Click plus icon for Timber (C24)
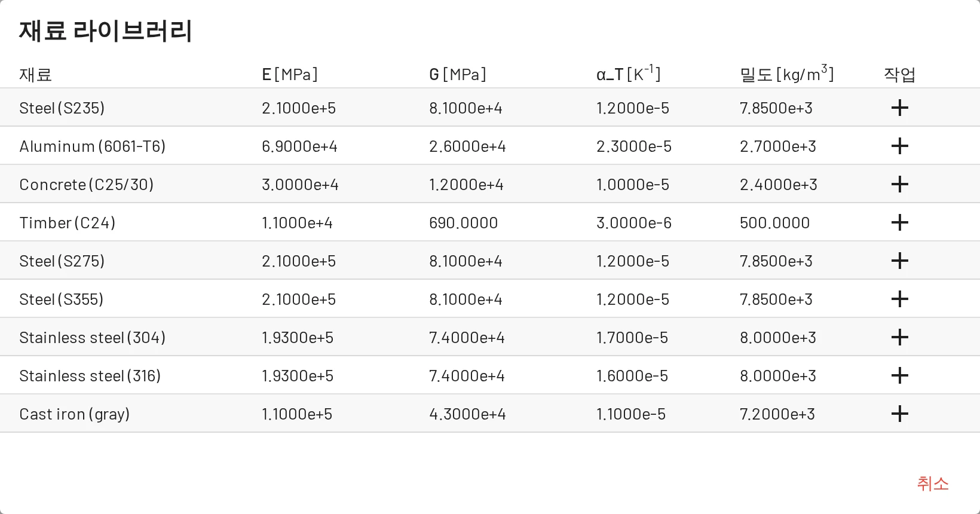This screenshot has height=514, width=980. click(x=899, y=222)
